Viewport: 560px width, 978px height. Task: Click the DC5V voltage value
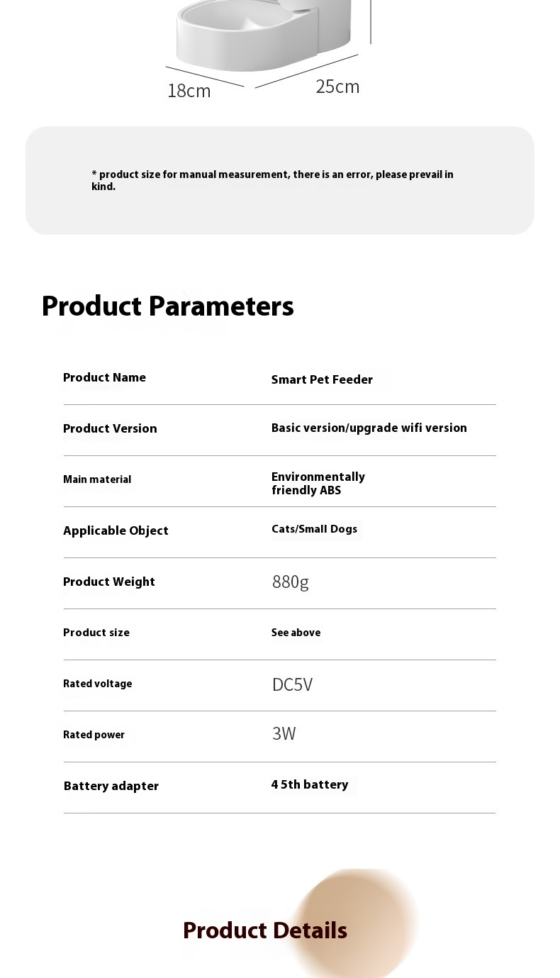coord(292,684)
